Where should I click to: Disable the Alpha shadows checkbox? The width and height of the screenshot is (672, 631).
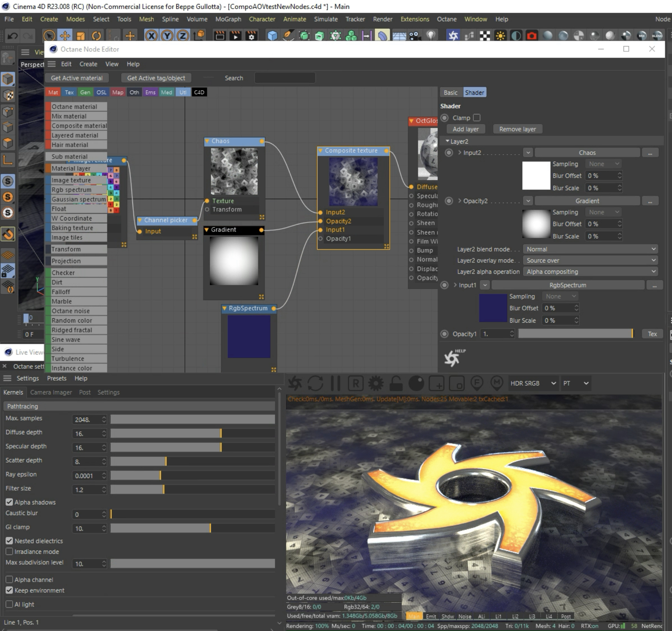click(9, 502)
